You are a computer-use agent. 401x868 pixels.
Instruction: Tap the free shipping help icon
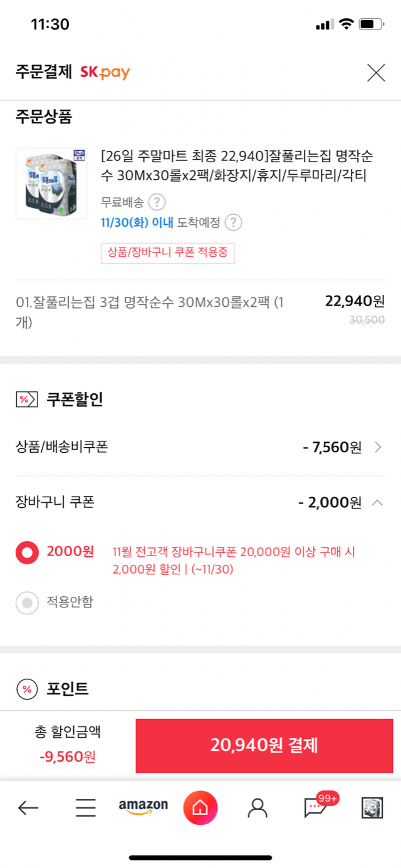pyautogui.click(x=157, y=202)
